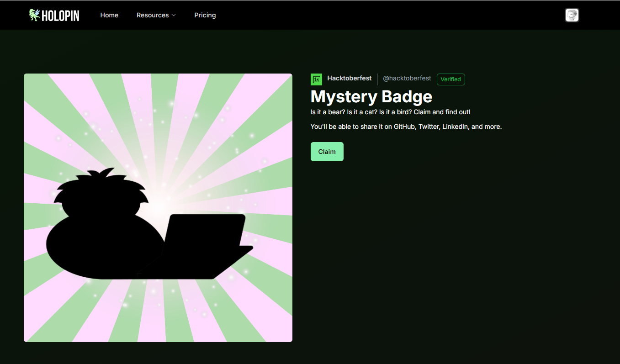Click the Verified badge label

(x=451, y=79)
